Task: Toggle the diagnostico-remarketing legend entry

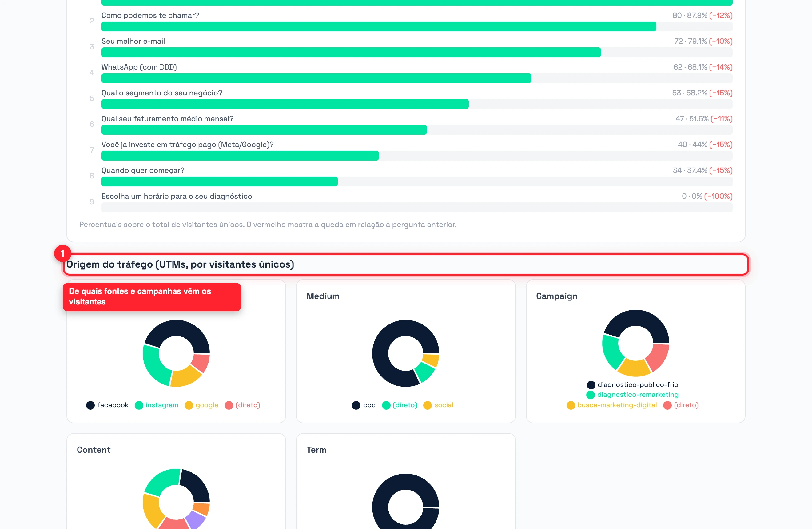Action: click(x=633, y=395)
